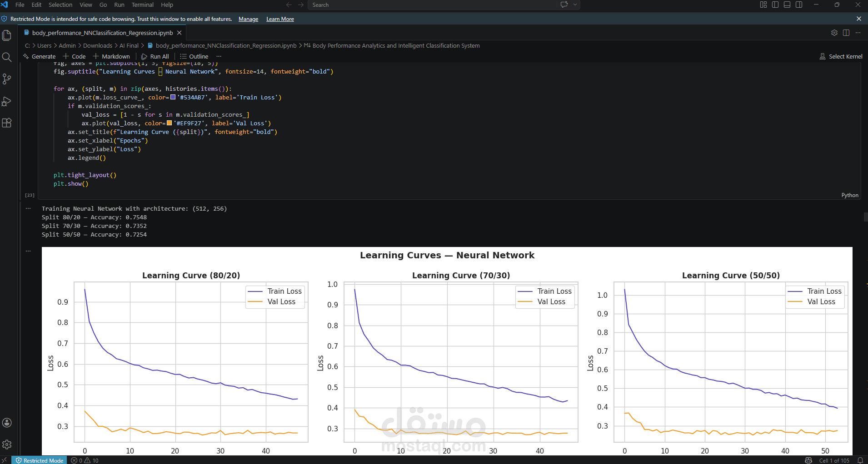Go back with the title bar left arrow
The width and height of the screenshot is (868, 464).
289,5
